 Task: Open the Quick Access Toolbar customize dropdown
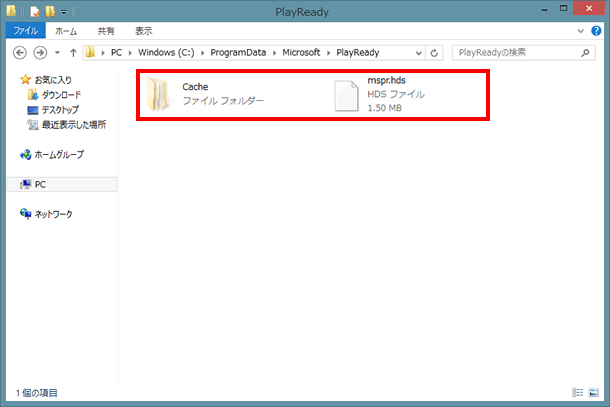coord(63,12)
